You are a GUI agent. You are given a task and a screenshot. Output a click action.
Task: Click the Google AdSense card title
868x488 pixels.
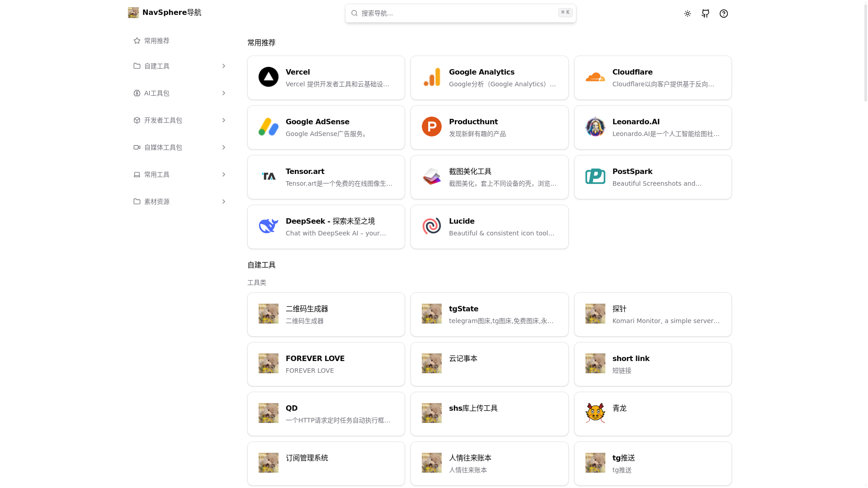pos(317,122)
